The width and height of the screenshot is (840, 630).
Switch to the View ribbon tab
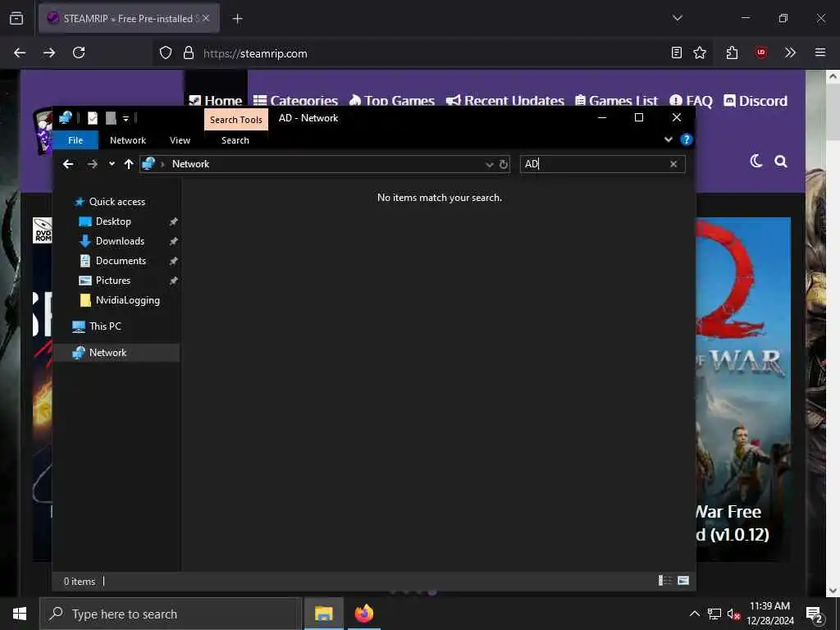pyautogui.click(x=180, y=140)
